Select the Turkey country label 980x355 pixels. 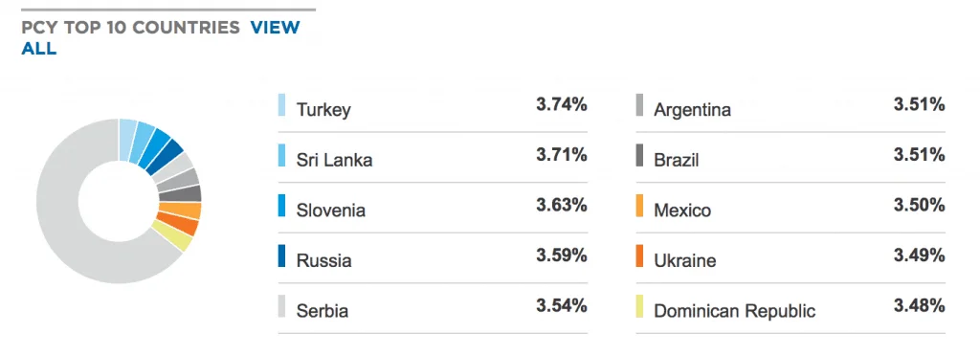(x=323, y=110)
